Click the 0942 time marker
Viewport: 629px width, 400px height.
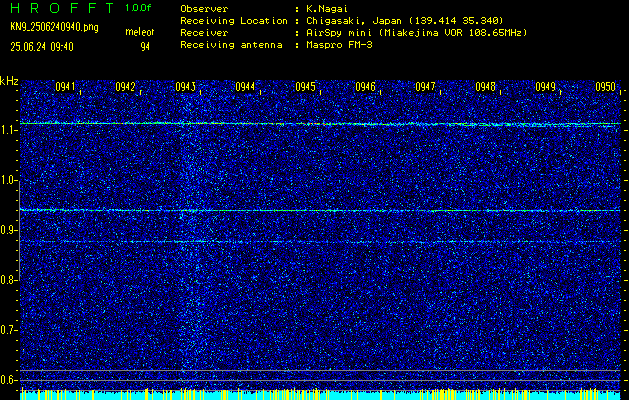(x=125, y=86)
